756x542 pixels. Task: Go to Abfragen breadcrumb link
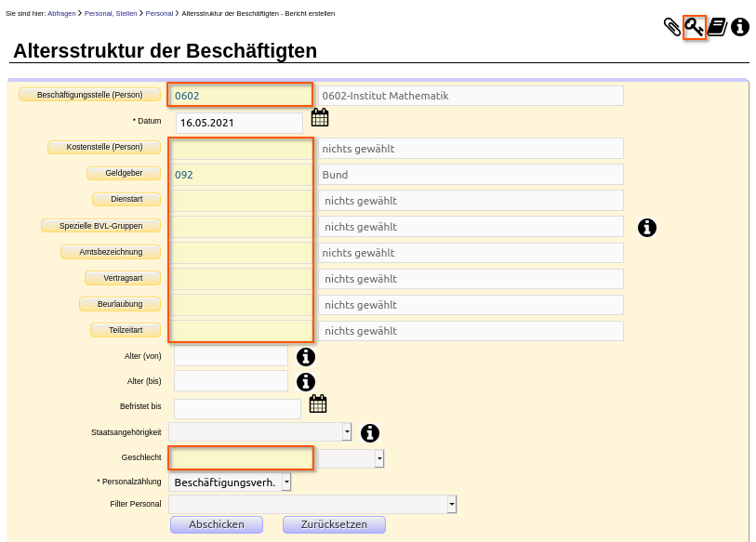(x=61, y=14)
